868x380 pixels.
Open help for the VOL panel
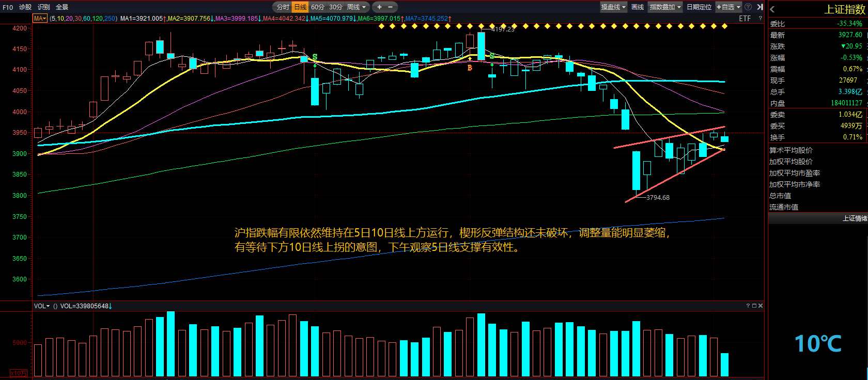point(748,306)
